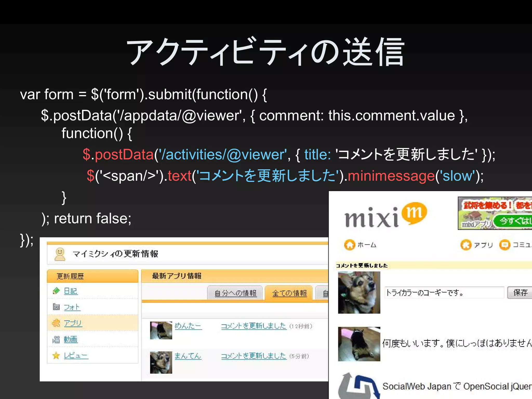Open まんてん's コメントを更新しました activity link
Screen dimensions: 532x399
click(254, 356)
